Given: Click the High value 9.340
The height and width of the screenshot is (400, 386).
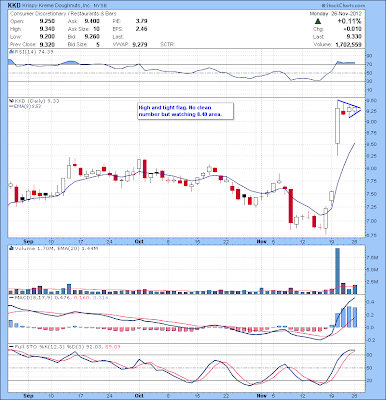Looking at the screenshot, I should coord(47,29).
